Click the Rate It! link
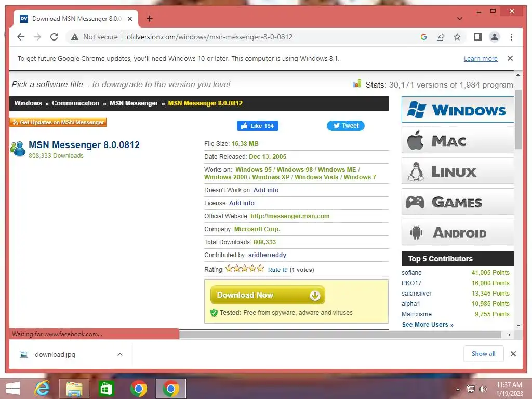Screen dimensions: 532x399 [277, 270]
